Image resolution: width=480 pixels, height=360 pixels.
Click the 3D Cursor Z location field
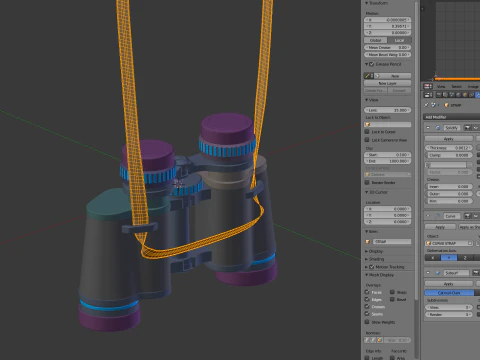(x=388, y=222)
